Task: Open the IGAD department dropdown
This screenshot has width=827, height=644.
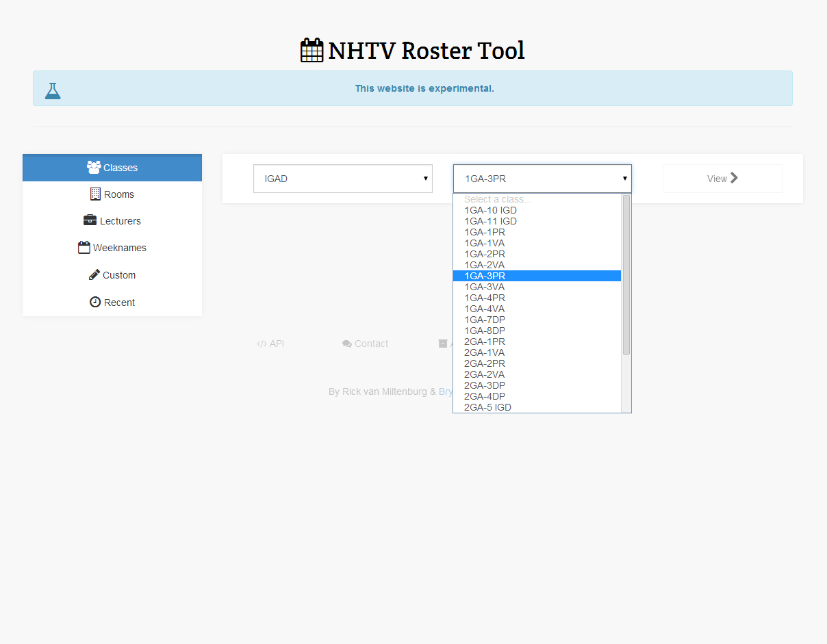Action: click(343, 179)
